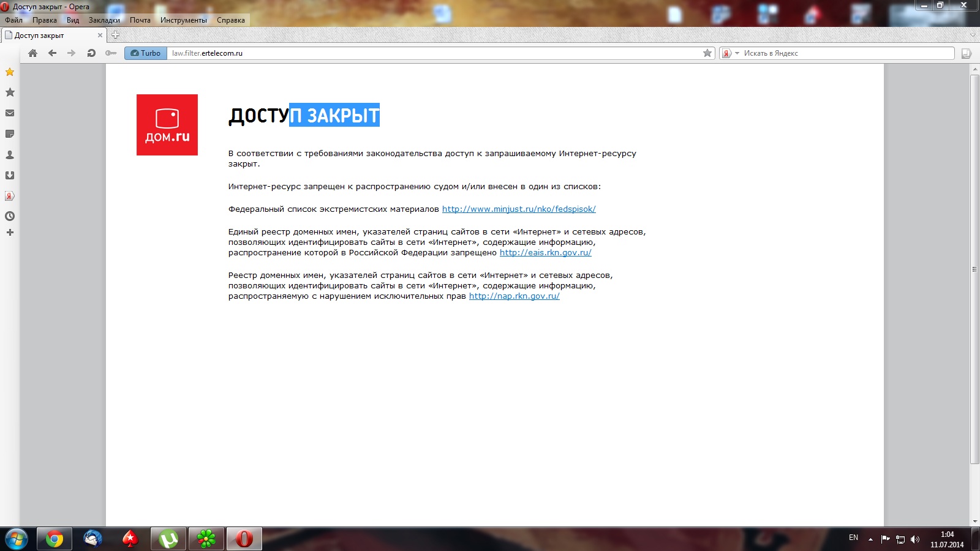Open the Инструменты menu
Screen dimensions: 980x551
(x=184, y=20)
